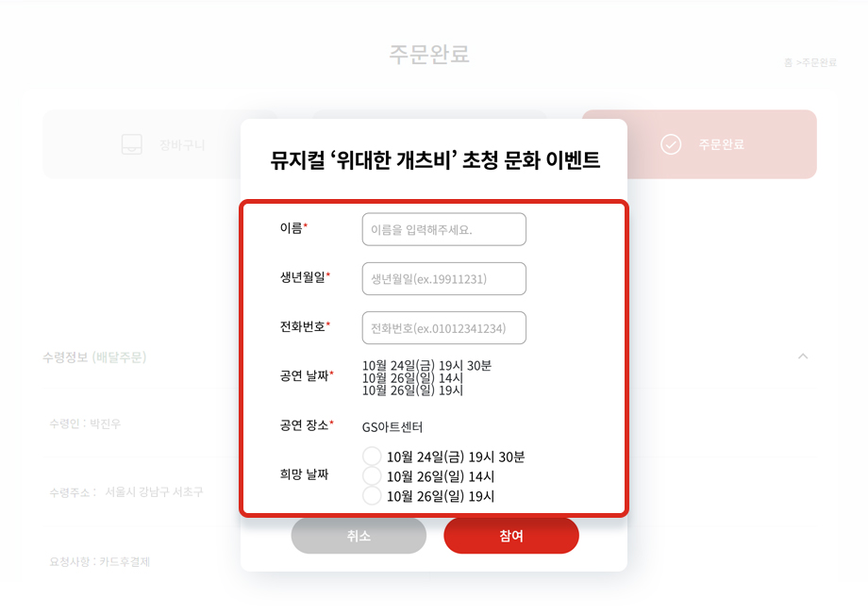Open the 장바구니 step label
Image resolution: width=868 pixels, height=614 pixels.
click(x=182, y=145)
